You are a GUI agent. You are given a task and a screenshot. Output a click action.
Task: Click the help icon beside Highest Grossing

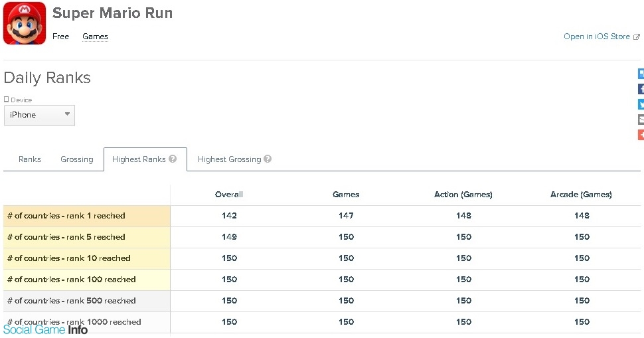pos(268,159)
